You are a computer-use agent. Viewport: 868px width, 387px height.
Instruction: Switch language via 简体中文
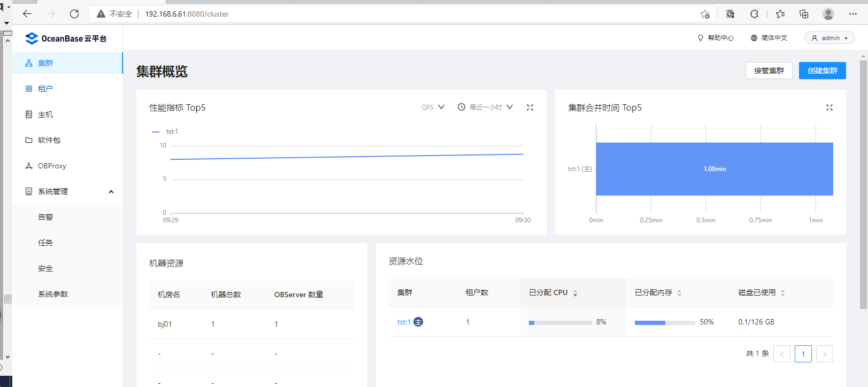coord(774,38)
